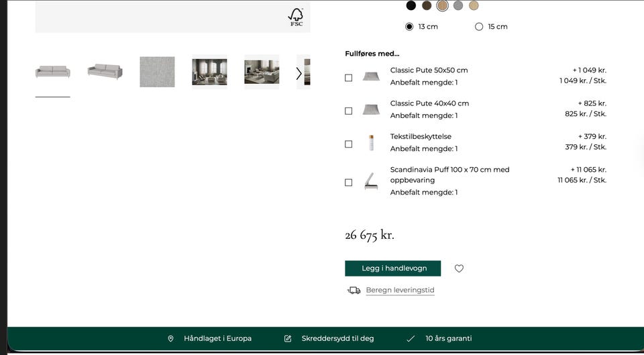Click Anbefalt mengde: 1 under Classic Pute 40x40
This screenshot has width=644, height=355.
[x=424, y=116]
